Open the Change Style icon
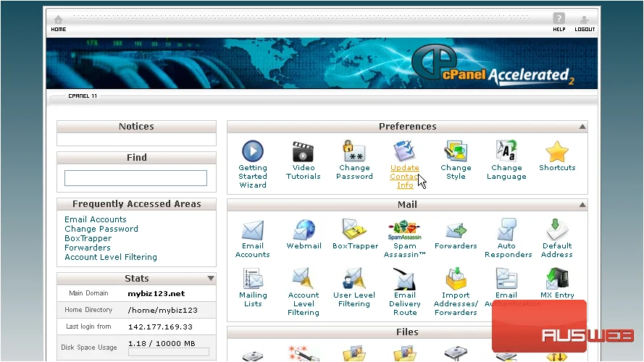Screen dimensions: 644x362 456,151
